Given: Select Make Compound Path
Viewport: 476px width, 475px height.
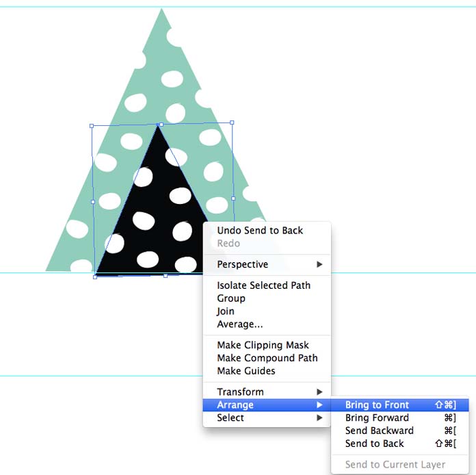Looking at the screenshot, I should click(267, 358).
